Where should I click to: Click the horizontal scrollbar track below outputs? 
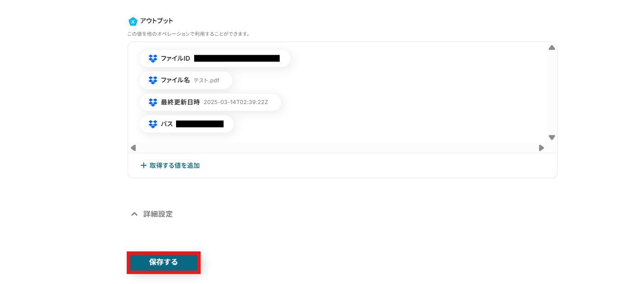point(337,148)
